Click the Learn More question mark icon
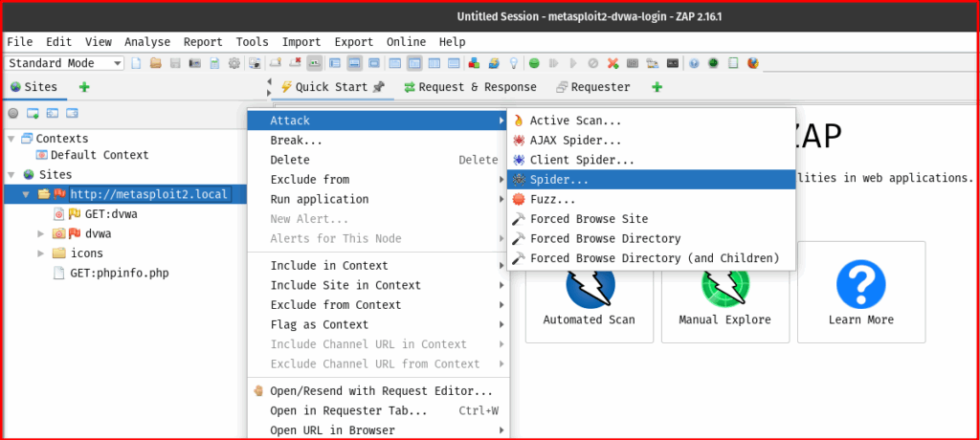The image size is (980, 440). (x=860, y=284)
